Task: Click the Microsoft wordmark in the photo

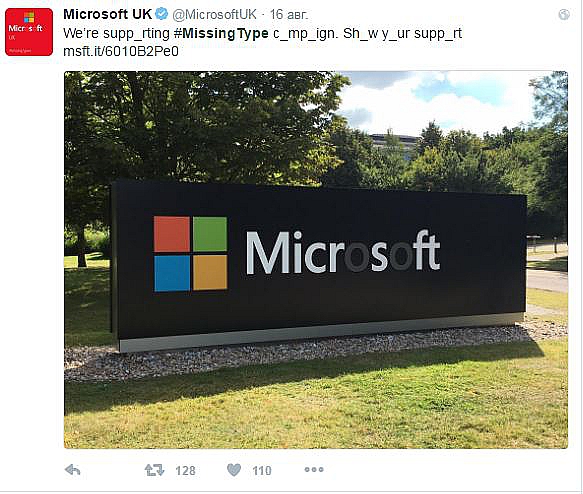Action: [x=343, y=252]
